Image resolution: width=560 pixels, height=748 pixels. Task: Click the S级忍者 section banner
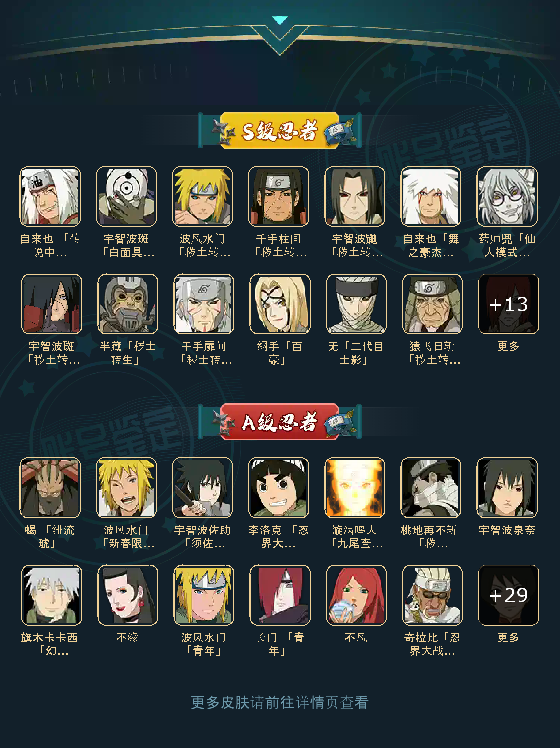[x=280, y=131]
